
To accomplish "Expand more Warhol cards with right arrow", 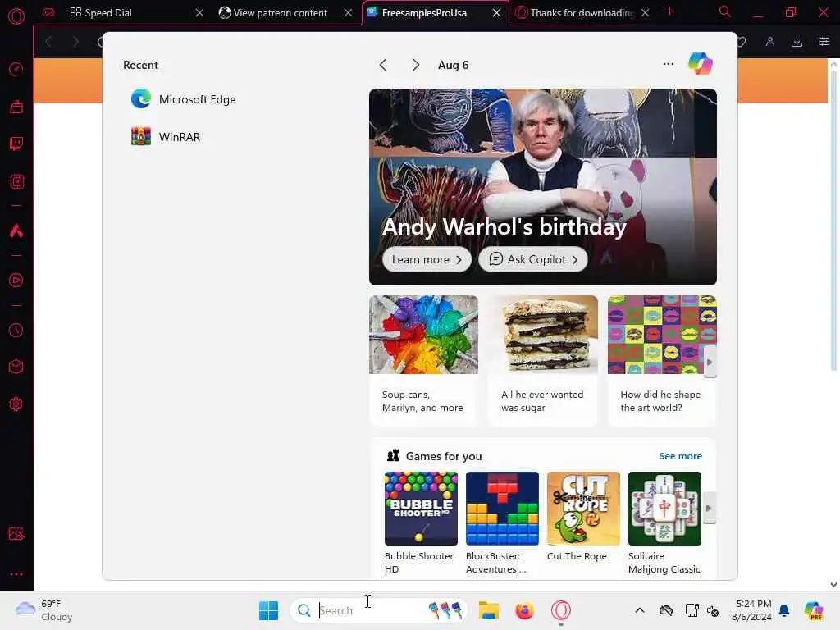I will (710, 362).
